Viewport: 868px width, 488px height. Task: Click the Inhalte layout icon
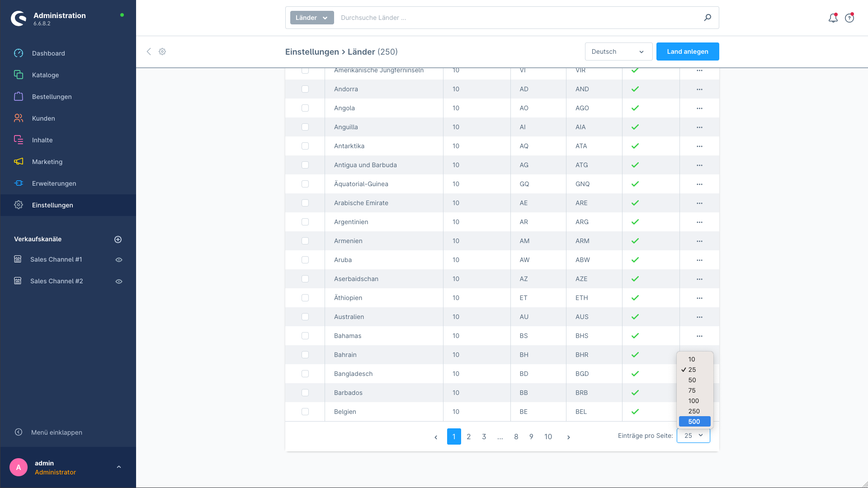19,140
